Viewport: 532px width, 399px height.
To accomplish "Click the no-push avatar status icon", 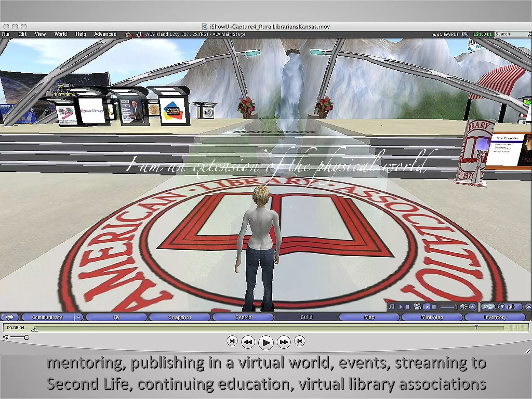I will pos(140,35).
